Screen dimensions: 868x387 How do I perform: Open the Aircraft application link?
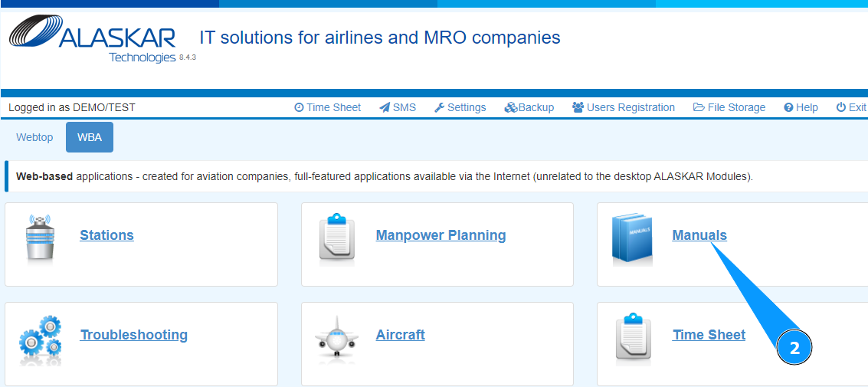tap(400, 335)
